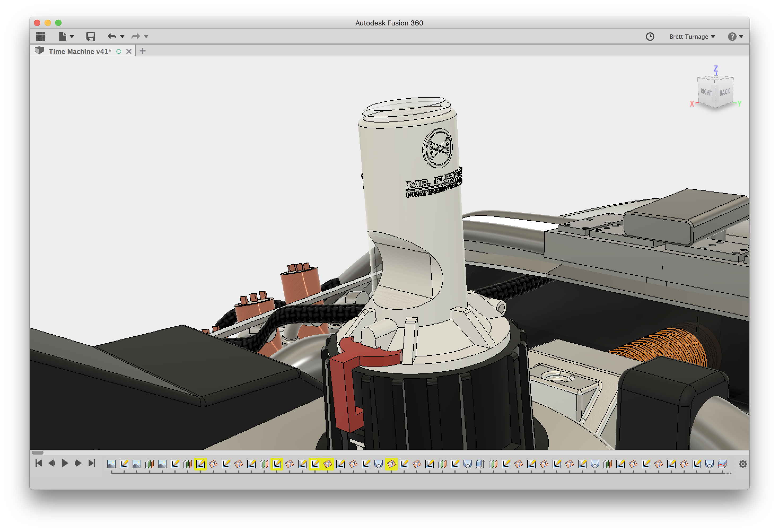The image size is (779, 532).
Task: Redo the action with the forward arrow
Action: (135, 36)
